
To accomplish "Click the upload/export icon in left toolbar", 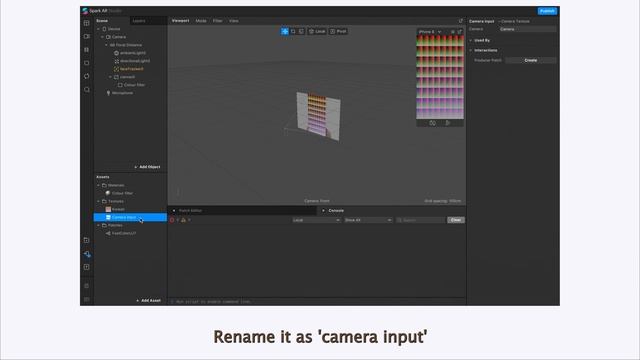I will (87, 267).
